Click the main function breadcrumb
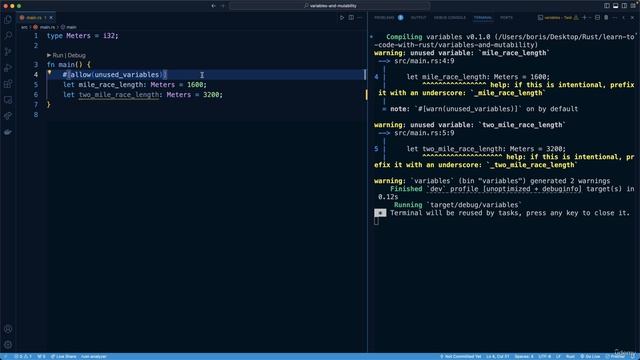The width and height of the screenshot is (640, 360). [x=69, y=27]
